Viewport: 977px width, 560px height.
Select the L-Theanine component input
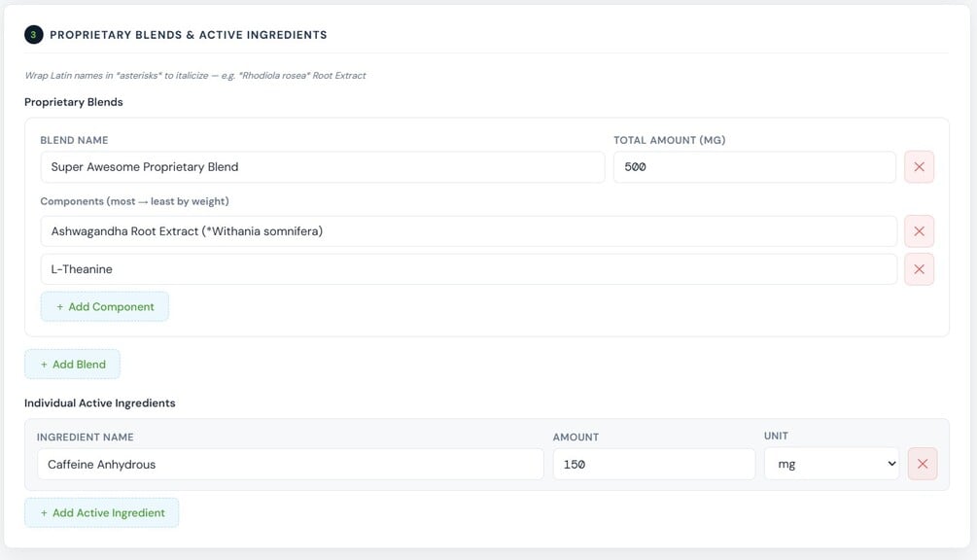468,269
